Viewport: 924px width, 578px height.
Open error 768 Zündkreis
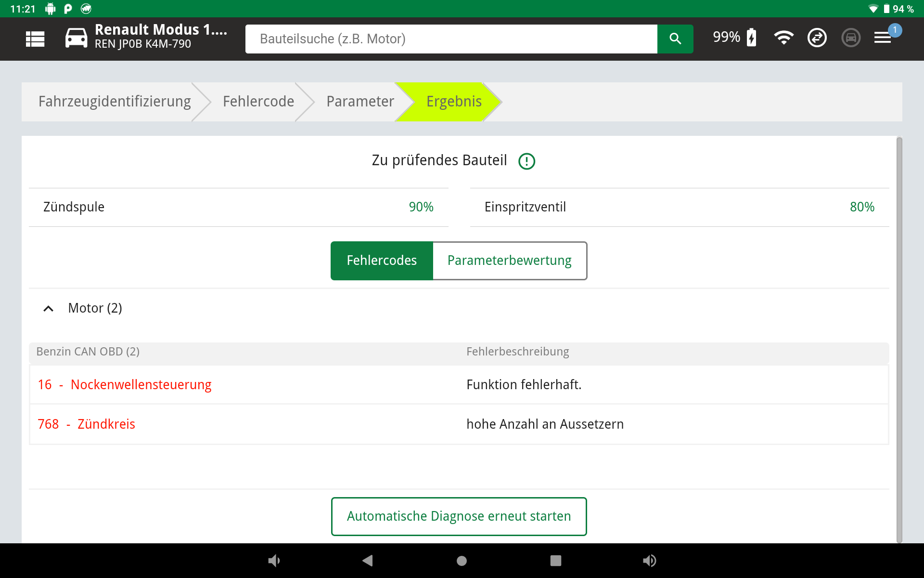[87, 424]
